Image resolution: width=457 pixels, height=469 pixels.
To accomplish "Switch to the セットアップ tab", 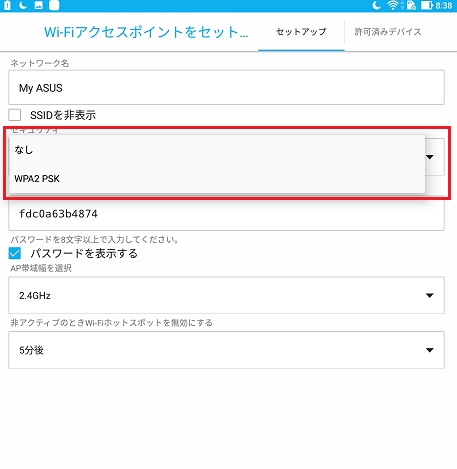I will 301,32.
